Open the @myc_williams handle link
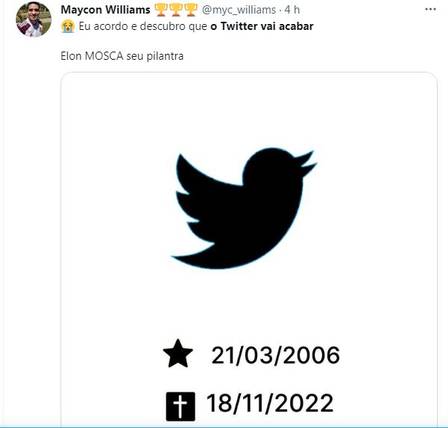This screenshot has width=448, height=428. [239, 10]
